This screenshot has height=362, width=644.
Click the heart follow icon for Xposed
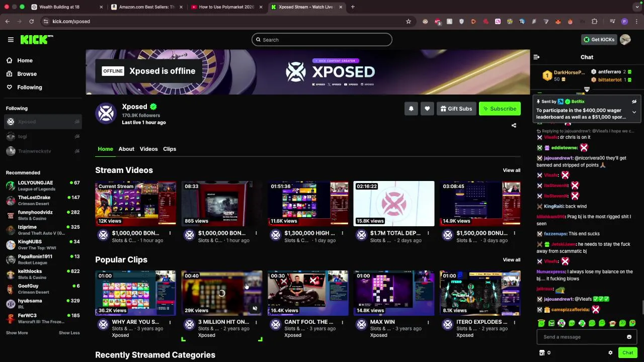pos(427,109)
